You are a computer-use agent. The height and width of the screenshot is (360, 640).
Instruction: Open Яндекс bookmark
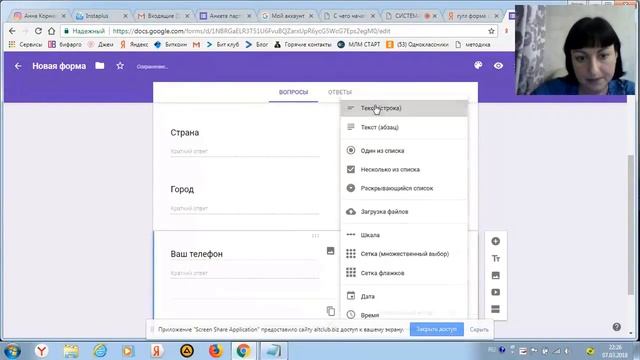pyautogui.click(x=134, y=44)
